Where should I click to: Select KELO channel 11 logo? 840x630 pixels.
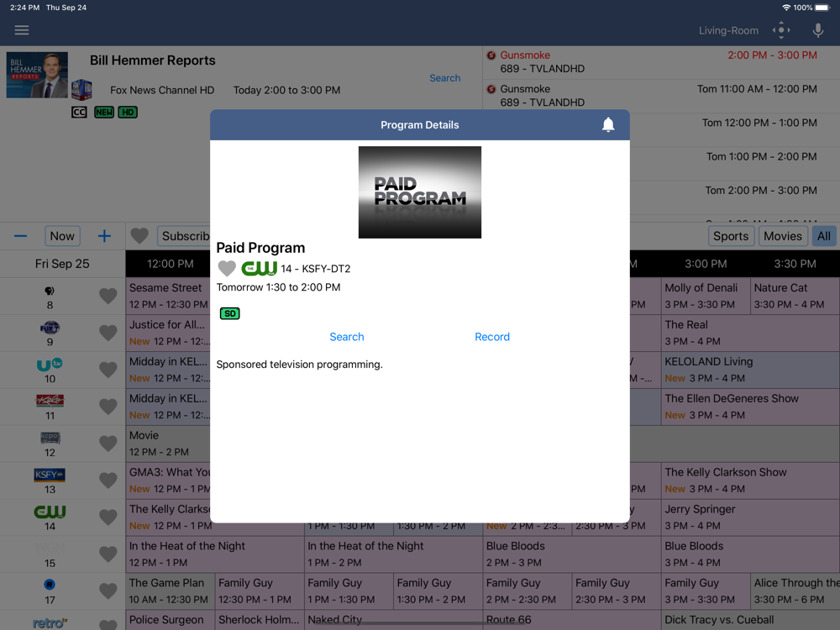50,401
